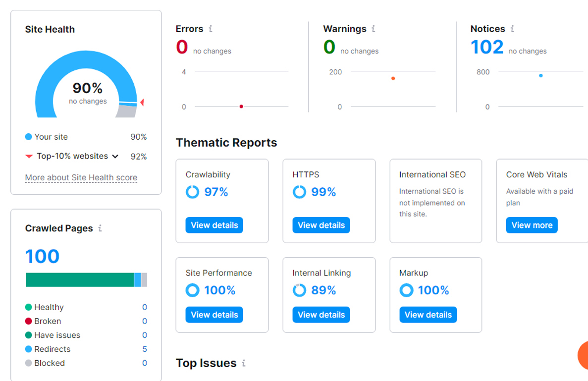This screenshot has height=381, width=588.
Task: View details for Markup report
Action: pyautogui.click(x=428, y=315)
